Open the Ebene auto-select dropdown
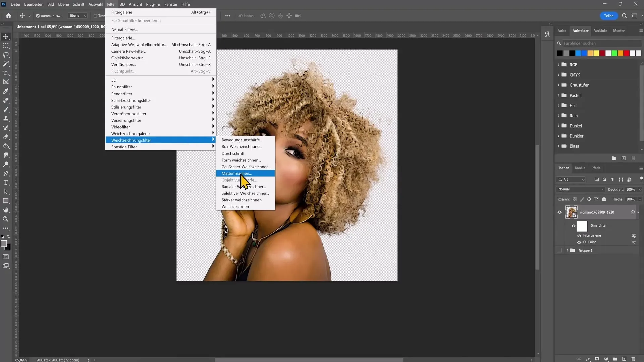644x362 pixels. 77,16
